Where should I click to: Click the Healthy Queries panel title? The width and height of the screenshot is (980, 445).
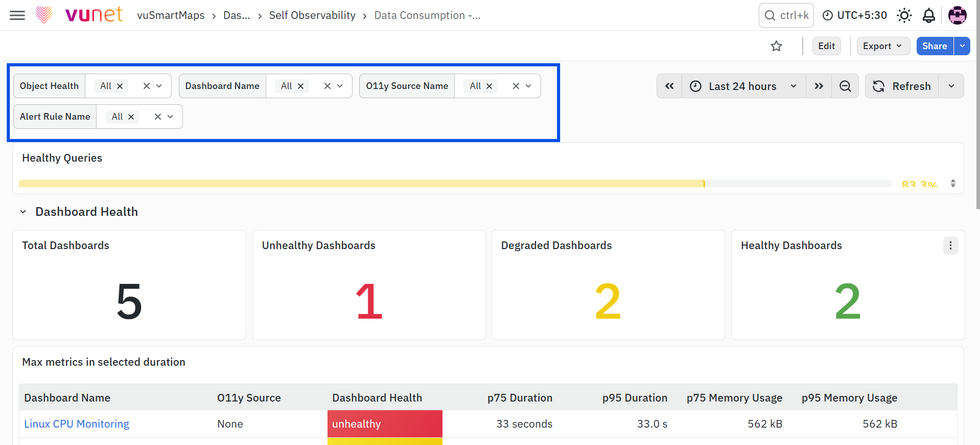(62, 158)
